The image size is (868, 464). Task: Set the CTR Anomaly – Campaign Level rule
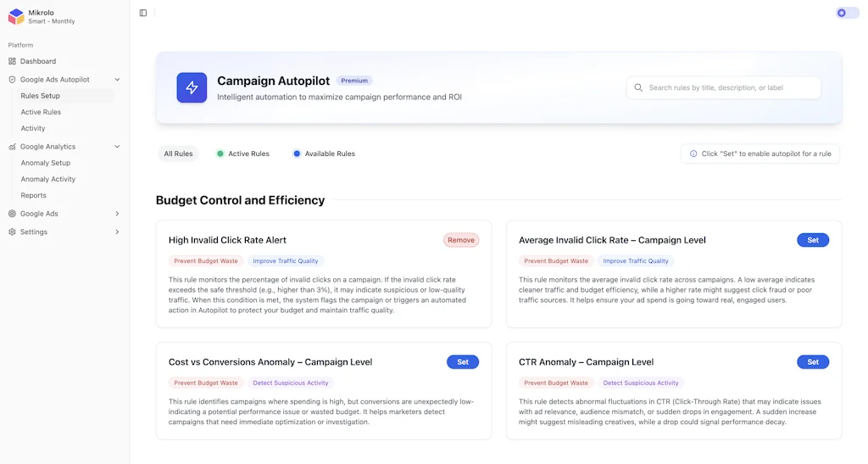click(x=812, y=362)
